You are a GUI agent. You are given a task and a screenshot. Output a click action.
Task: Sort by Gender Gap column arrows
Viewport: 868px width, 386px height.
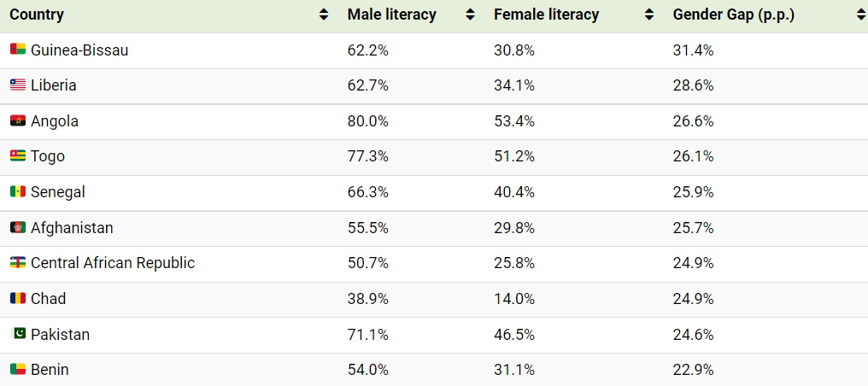859,15
